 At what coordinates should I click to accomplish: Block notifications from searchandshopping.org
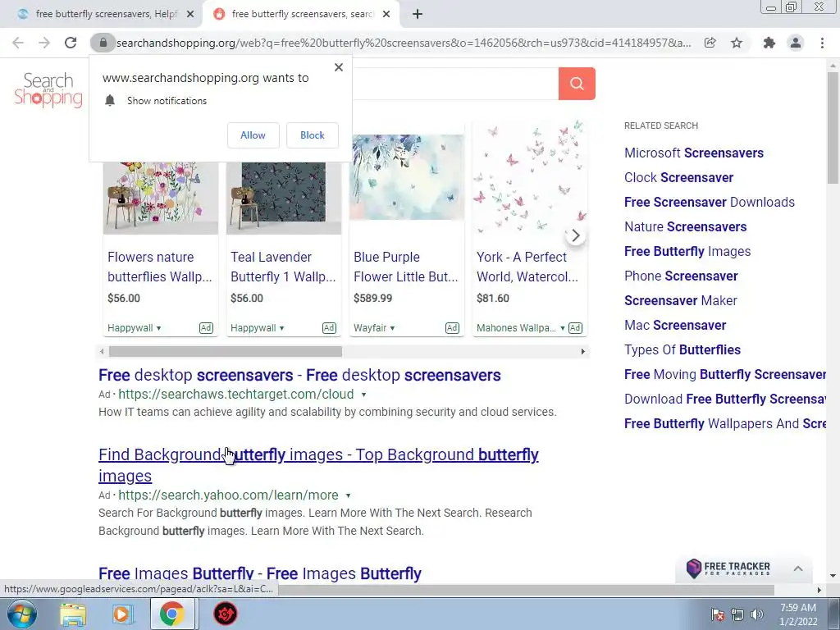pyautogui.click(x=313, y=135)
